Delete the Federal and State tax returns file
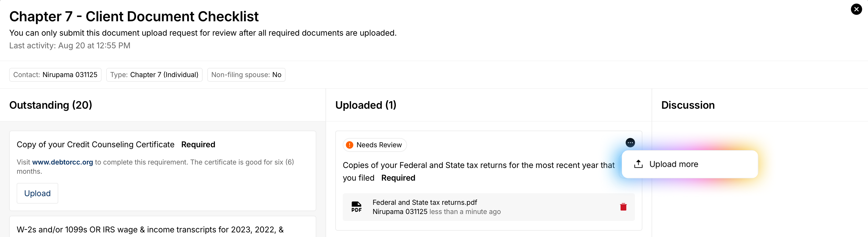Viewport: 868px width, 237px height. click(x=623, y=207)
